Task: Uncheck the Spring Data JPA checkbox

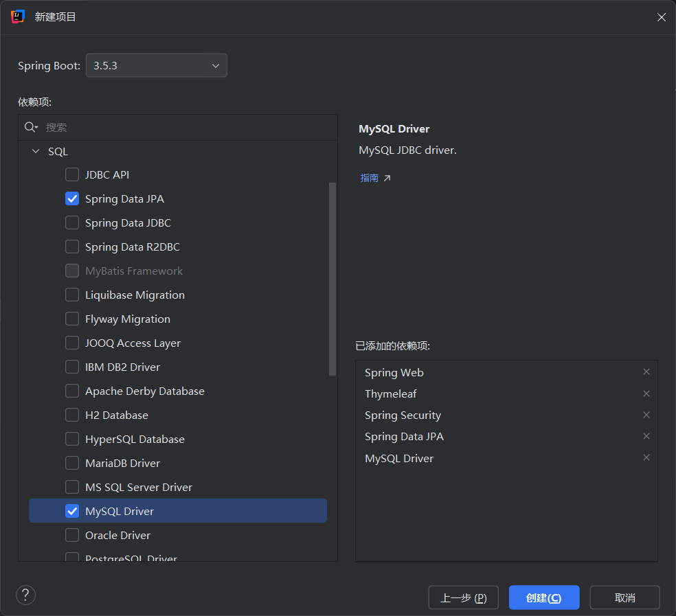Action: [x=72, y=198]
